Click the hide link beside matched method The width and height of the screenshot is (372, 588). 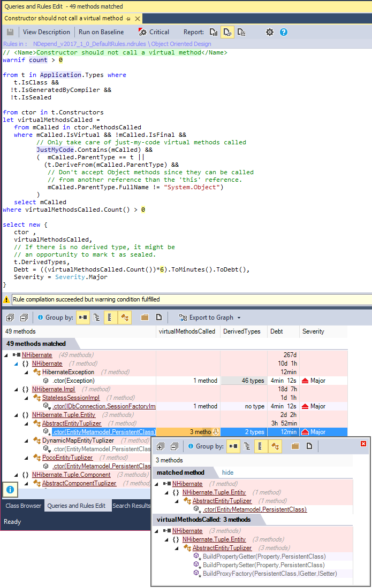(227, 473)
